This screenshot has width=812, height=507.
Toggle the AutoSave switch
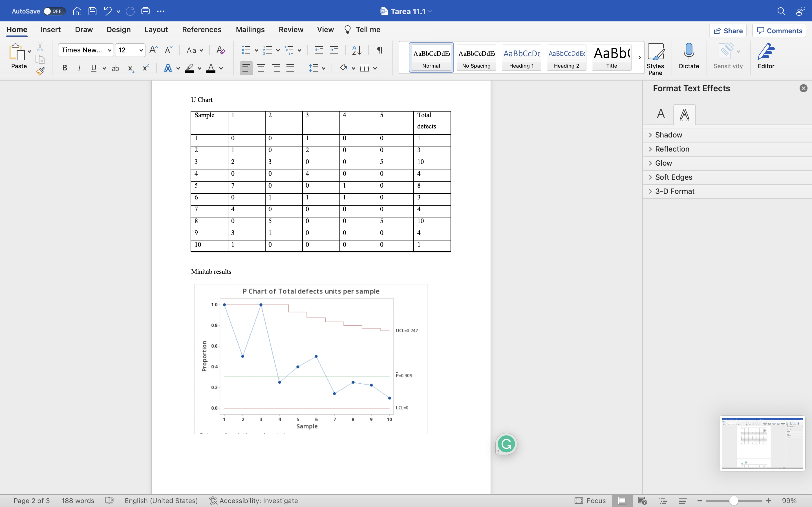[x=54, y=11]
